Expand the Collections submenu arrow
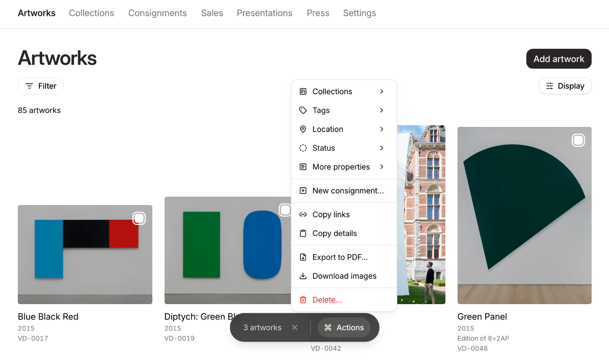The width and height of the screenshot is (609, 364). click(382, 92)
